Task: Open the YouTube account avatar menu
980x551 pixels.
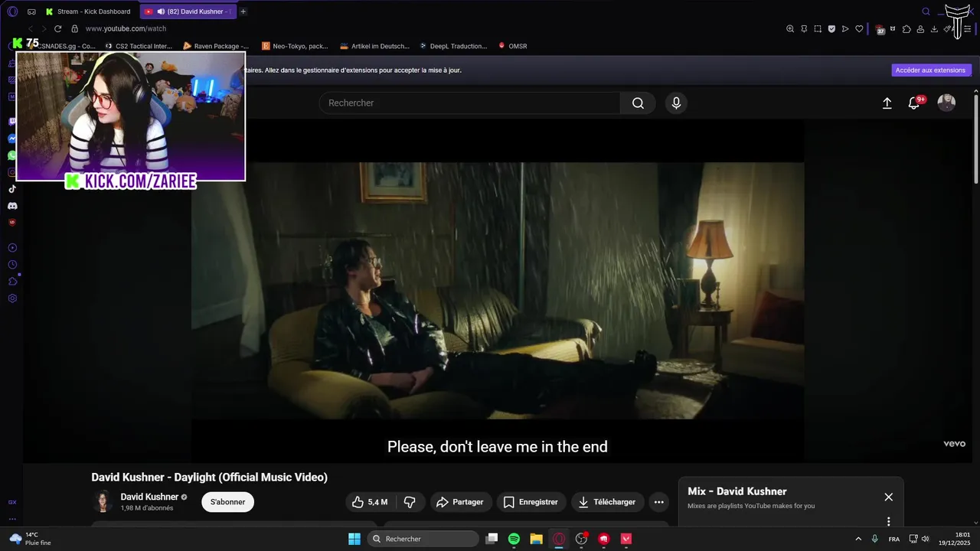Action: point(946,103)
